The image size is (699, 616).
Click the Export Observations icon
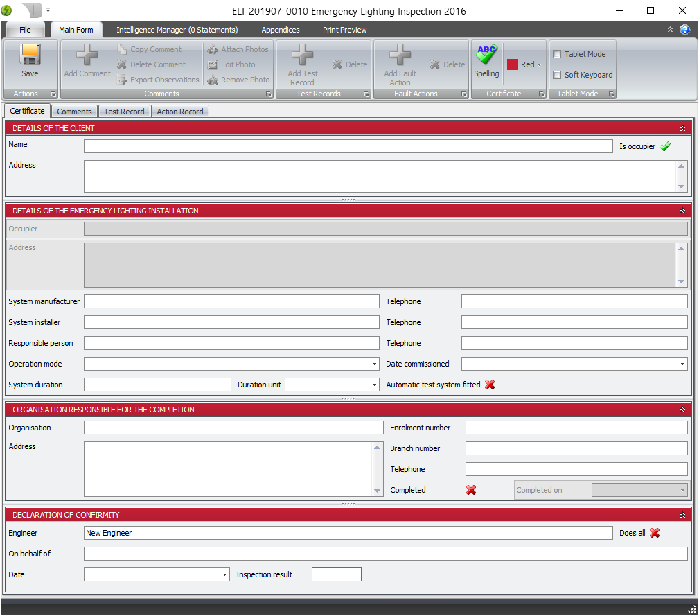[x=122, y=80]
